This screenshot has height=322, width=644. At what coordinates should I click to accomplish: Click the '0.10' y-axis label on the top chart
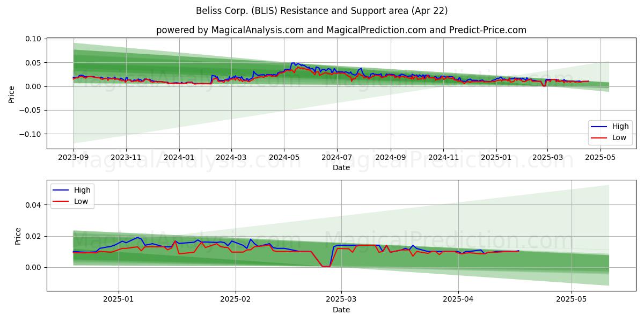pos(33,39)
